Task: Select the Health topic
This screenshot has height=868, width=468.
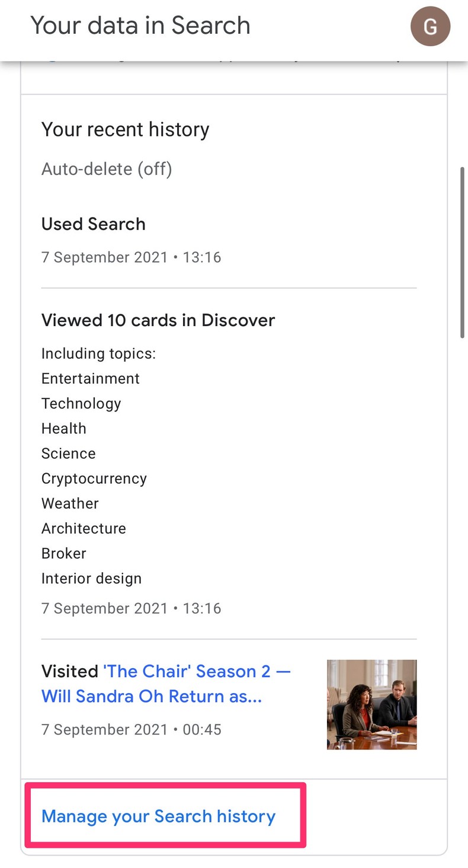Action: point(63,428)
